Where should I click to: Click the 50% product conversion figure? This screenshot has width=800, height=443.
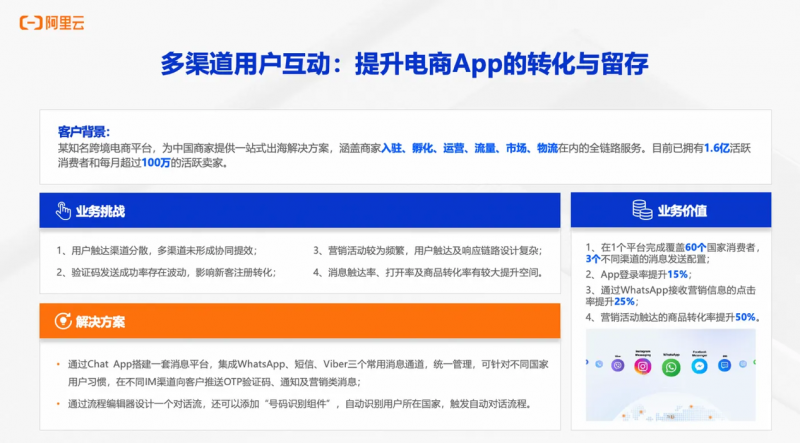(x=746, y=317)
